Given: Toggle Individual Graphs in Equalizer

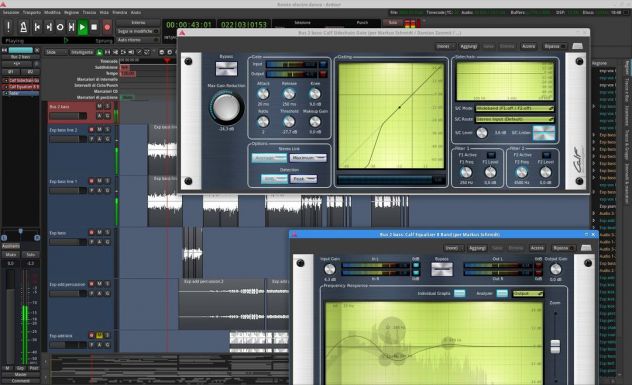Looking at the screenshot, I should (459, 293).
